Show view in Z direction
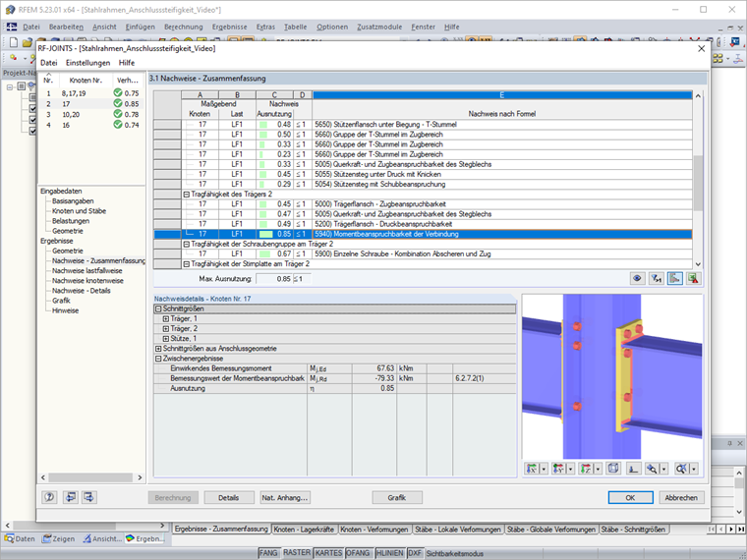Screen dimensions: 747x560 586,469
